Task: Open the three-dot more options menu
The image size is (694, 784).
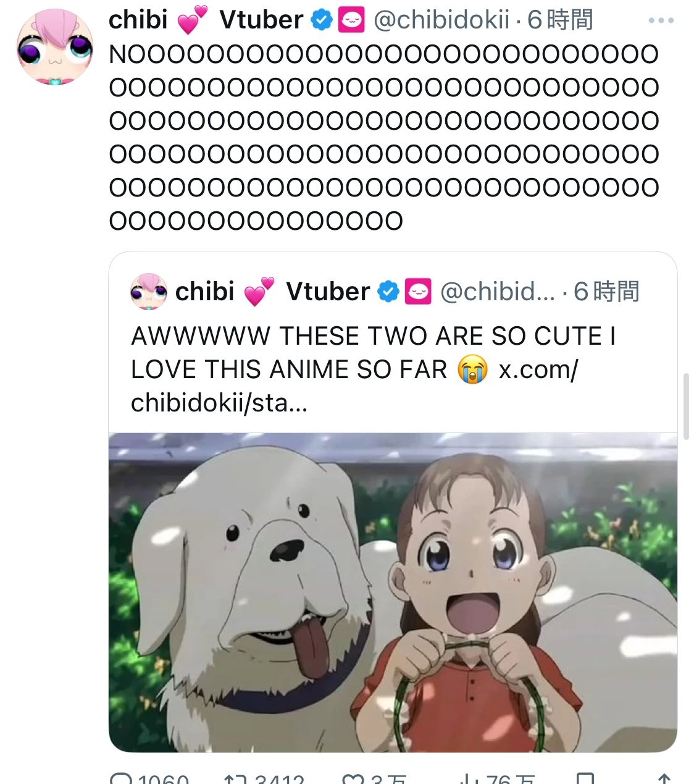Action: coord(661,20)
